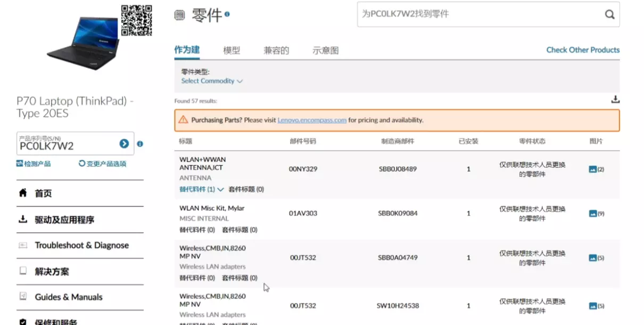Click the home icon next to 首页
This screenshot has height=325, width=644.
[x=22, y=193]
